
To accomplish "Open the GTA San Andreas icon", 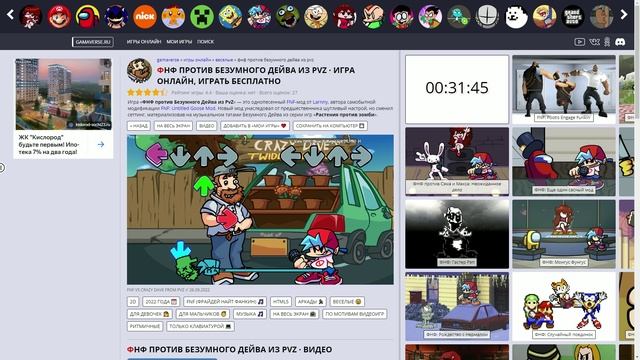I will click(x=573, y=17).
